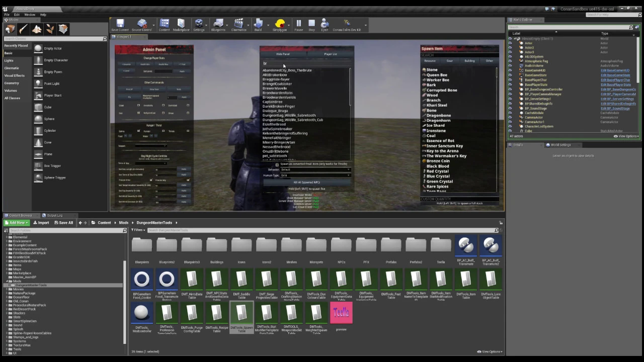The width and height of the screenshot is (644, 362).
Task: Open the DMTools_Modcontroller asset thumbnail
Action: tap(142, 313)
